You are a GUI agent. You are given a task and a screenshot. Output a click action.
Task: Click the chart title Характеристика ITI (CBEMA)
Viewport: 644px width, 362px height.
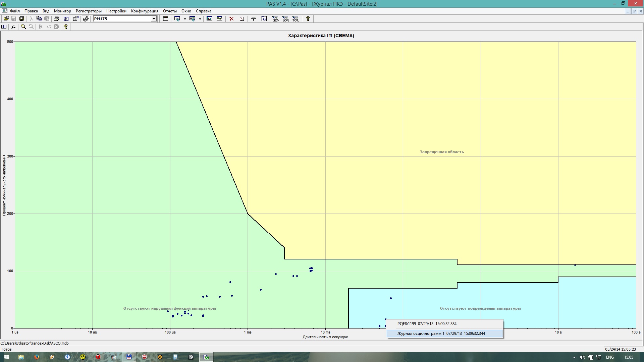321,36
